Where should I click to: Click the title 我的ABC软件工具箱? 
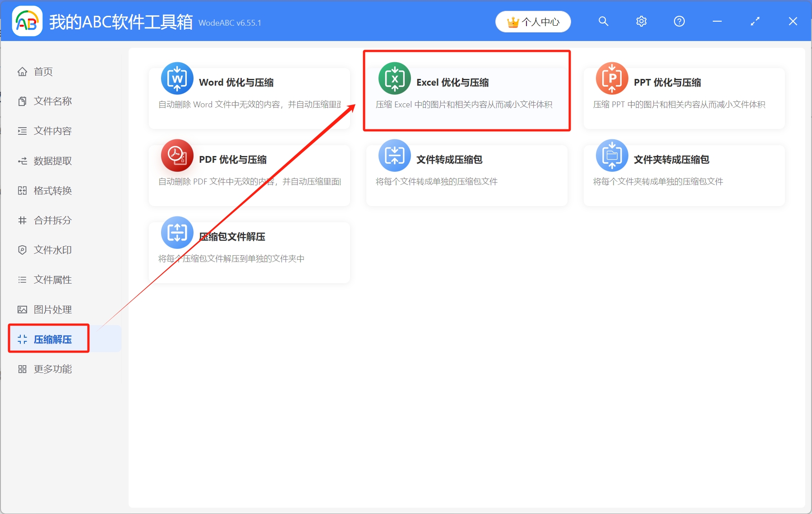click(x=121, y=22)
